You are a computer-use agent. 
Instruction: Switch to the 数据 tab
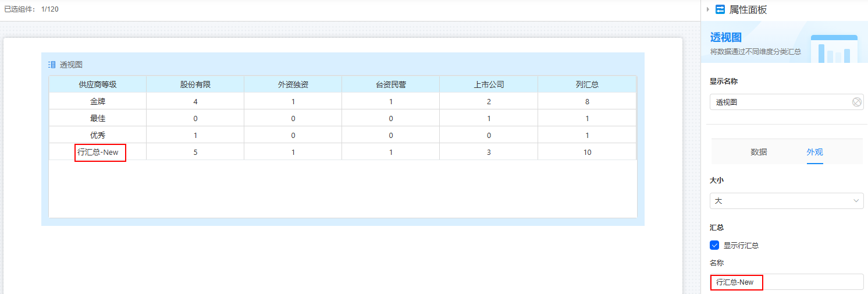tap(759, 152)
